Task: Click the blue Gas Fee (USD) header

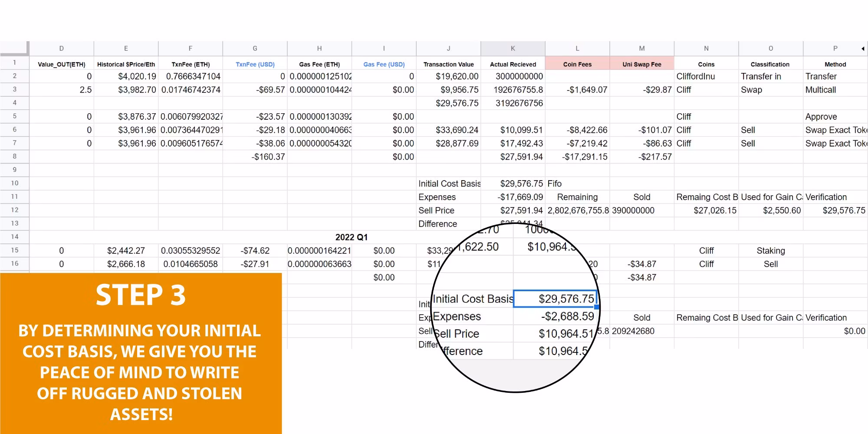Action: (x=384, y=64)
